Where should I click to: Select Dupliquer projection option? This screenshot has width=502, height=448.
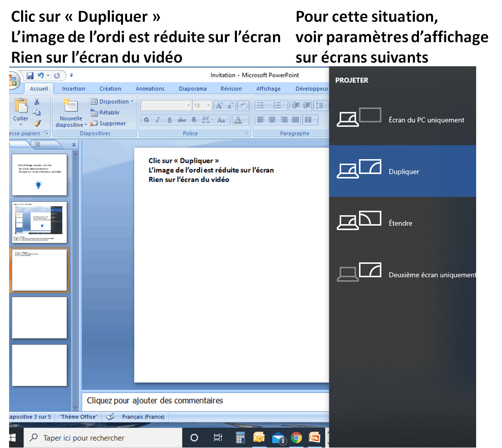[403, 171]
